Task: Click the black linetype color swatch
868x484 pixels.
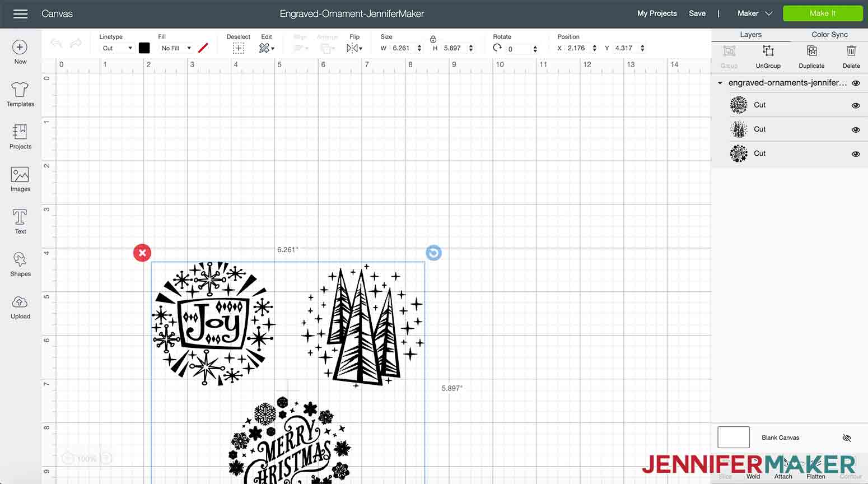Action: (x=144, y=48)
